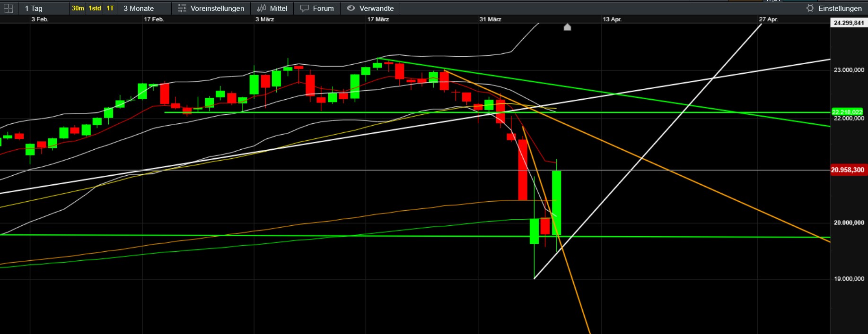Click the bell alert marker on the chart
The width and height of the screenshot is (868, 334).
tap(568, 27)
